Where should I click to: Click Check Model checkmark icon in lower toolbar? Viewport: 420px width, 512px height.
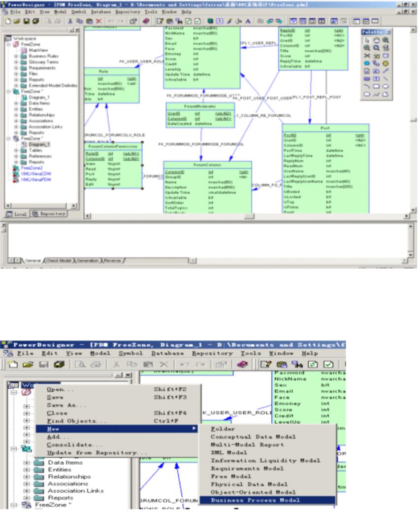(328, 364)
